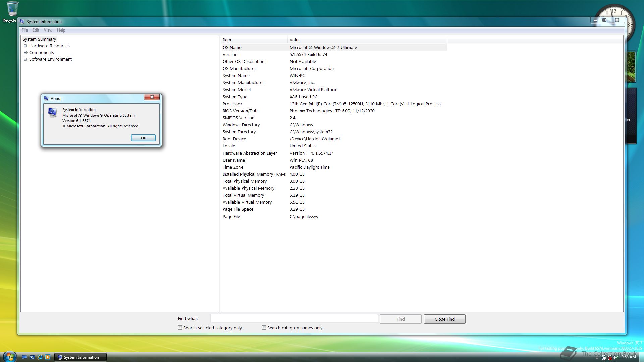Select the Processor row
Image resolution: width=644 pixels, height=362 pixels.
point(334,104)
